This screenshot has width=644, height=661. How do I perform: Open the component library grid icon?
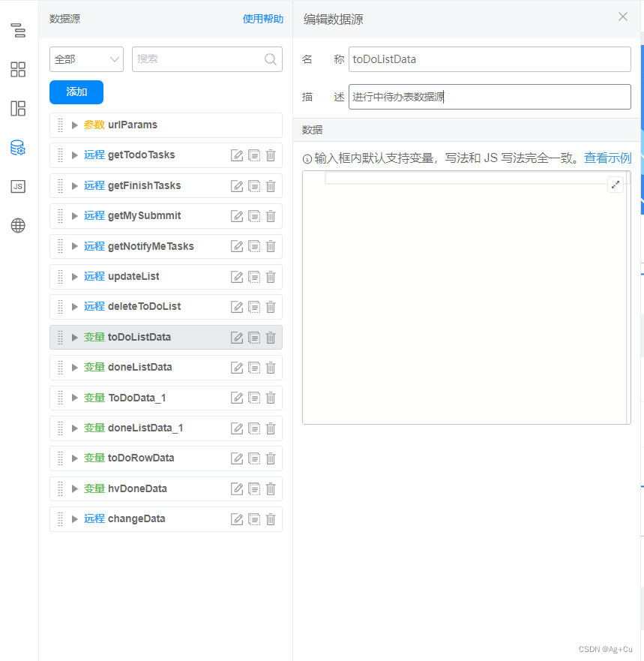pos(18,70)
